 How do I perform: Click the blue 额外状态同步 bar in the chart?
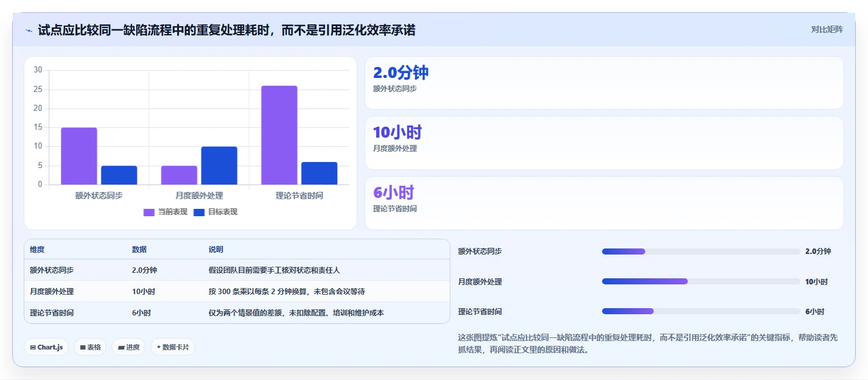(119, 175)
